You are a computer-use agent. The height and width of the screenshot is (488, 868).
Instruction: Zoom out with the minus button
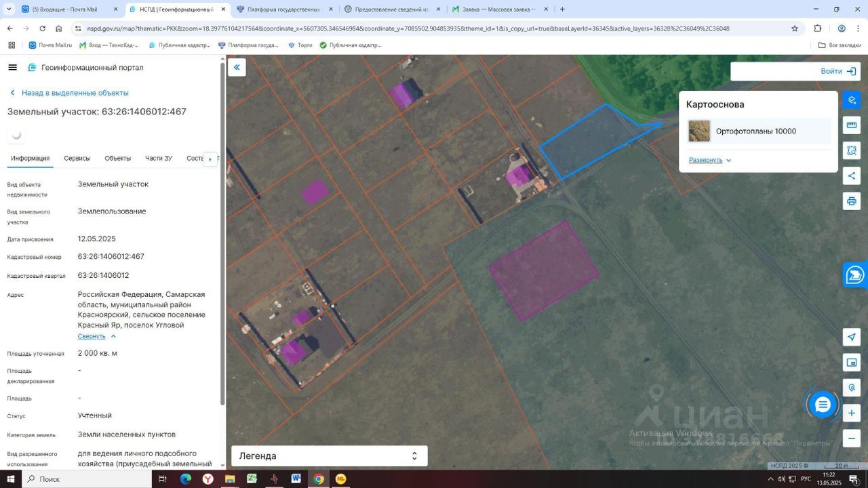852,438
